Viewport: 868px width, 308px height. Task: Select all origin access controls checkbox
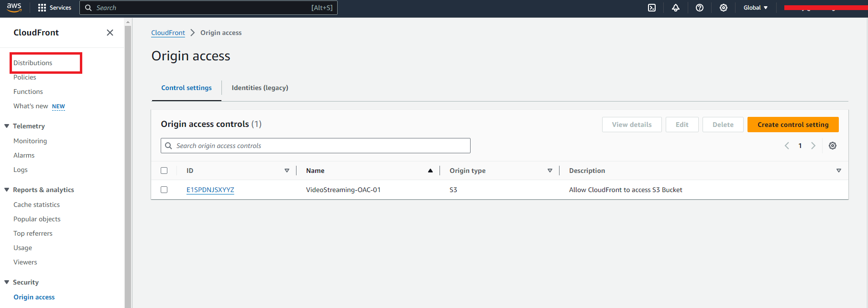pos(164,171)
